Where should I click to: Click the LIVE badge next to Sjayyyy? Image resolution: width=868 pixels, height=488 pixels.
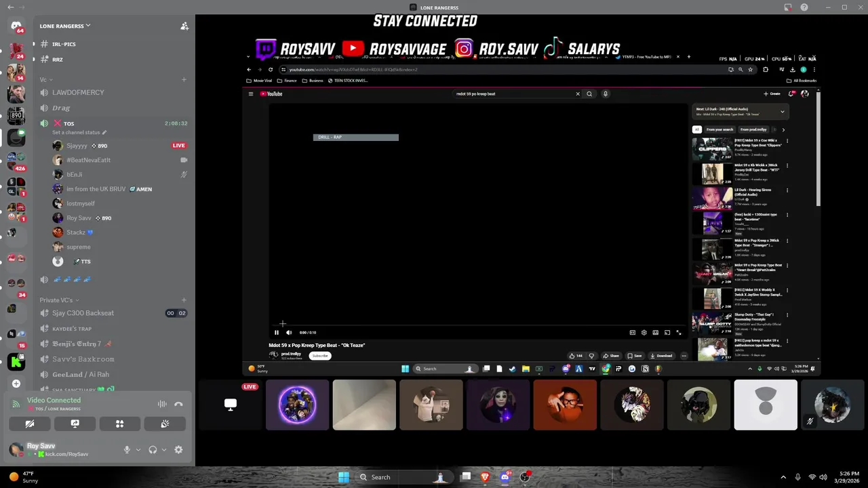[179, 146]
